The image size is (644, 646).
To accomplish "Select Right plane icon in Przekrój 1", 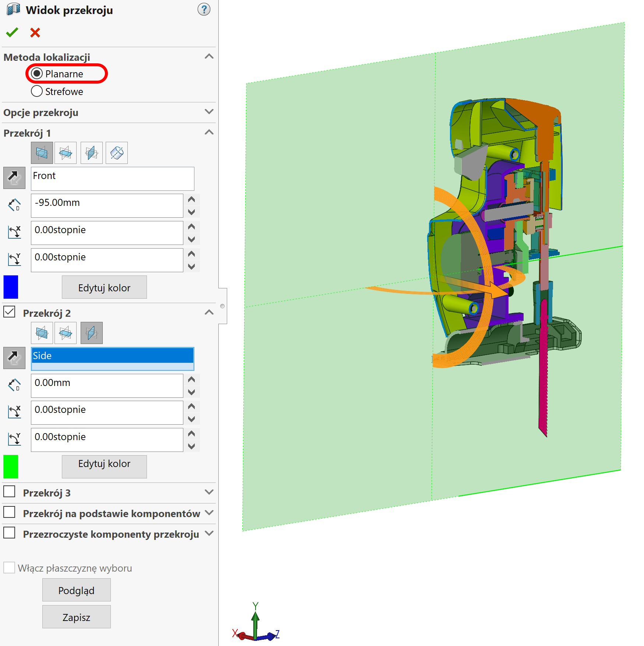I will tap(91, 152).
